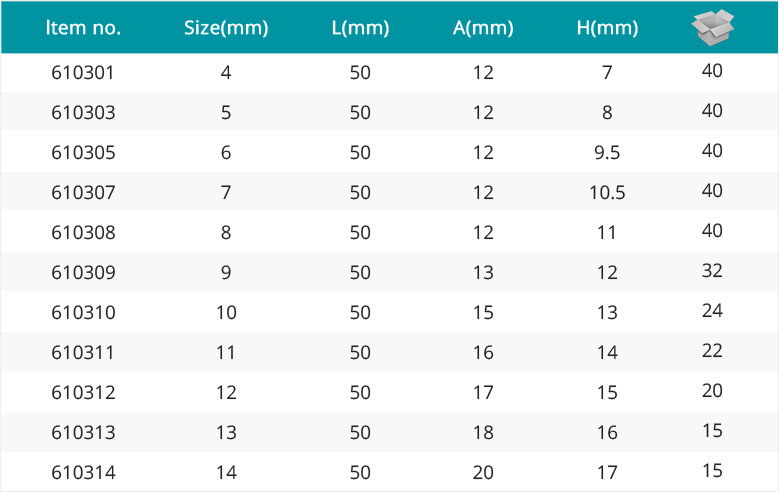Select item number 610305
This screenshot has width=779, height=492.
click(x=83, y=153)
